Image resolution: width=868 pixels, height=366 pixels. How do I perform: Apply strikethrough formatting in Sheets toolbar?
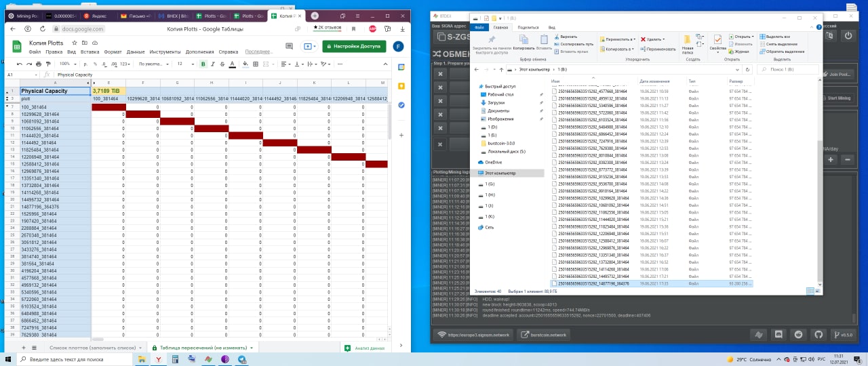coord(222,64)
